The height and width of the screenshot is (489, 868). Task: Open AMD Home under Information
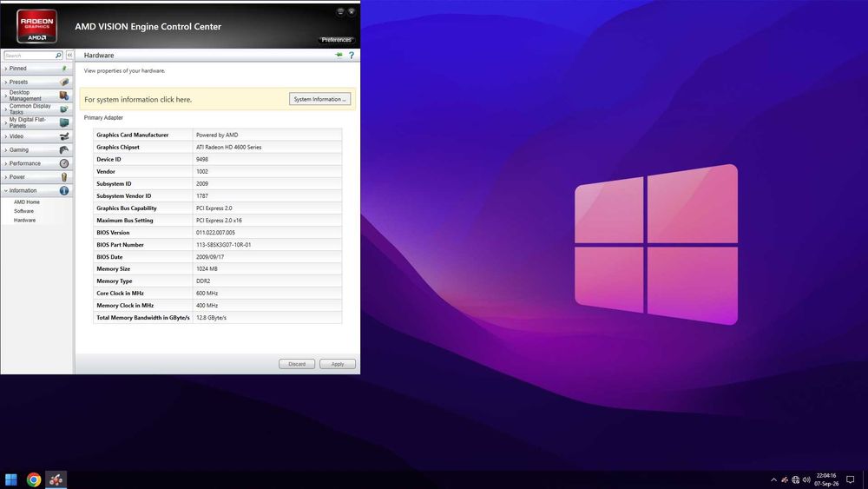point(27,202)
